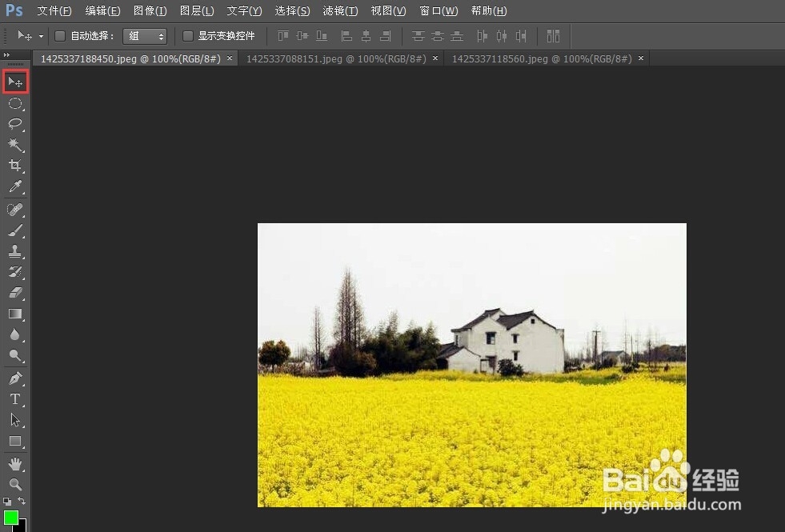Choose the Gradient tool

coord(14,314)
